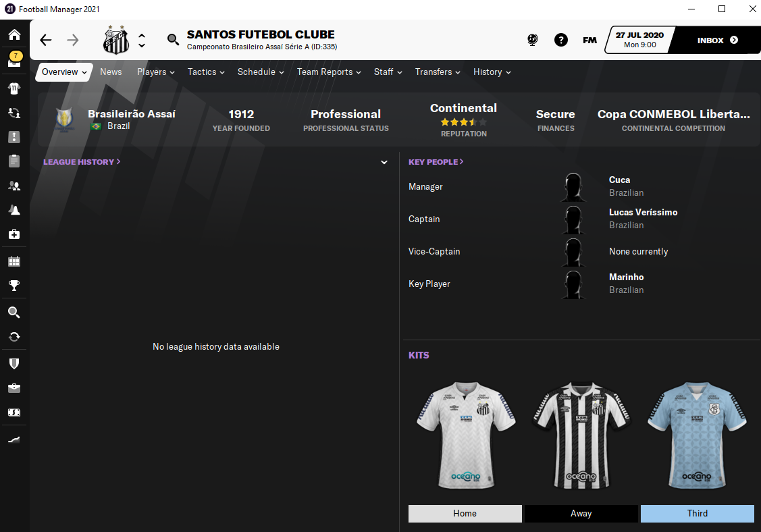Go back with the left arrow
761x532 pixels.
(x=46, y=40)
